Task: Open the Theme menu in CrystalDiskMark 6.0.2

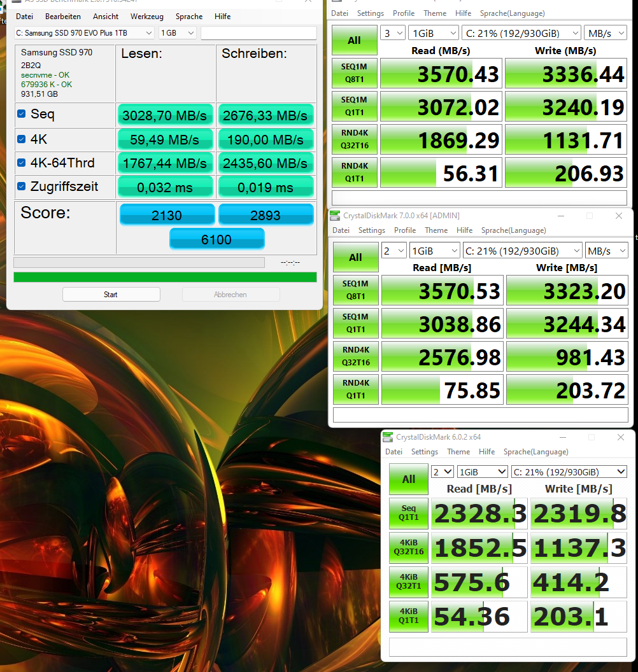Action: point(458,452)
